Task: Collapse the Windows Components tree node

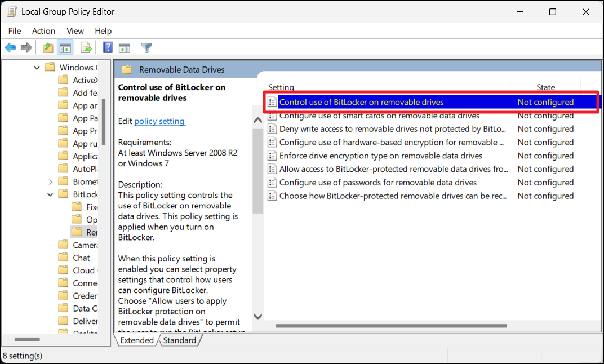Action: [37, 68]
